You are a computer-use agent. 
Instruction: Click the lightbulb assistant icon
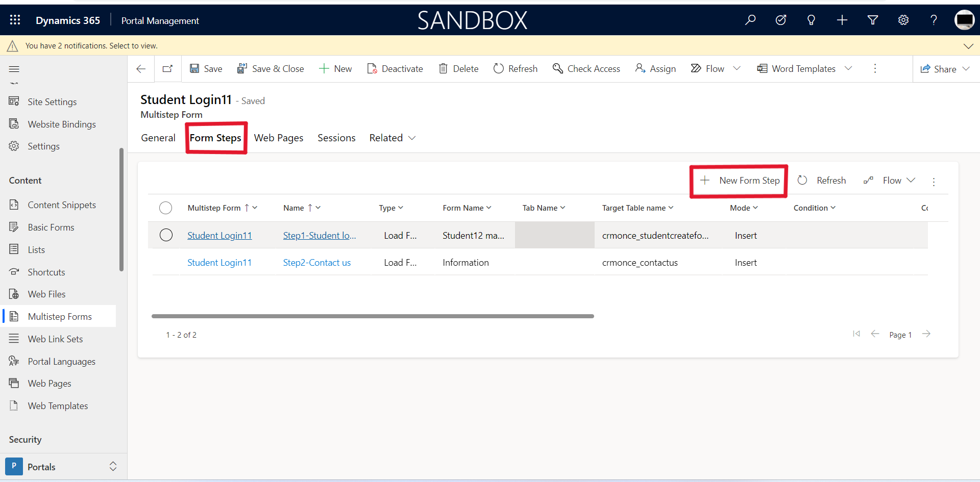click(811, 20)
